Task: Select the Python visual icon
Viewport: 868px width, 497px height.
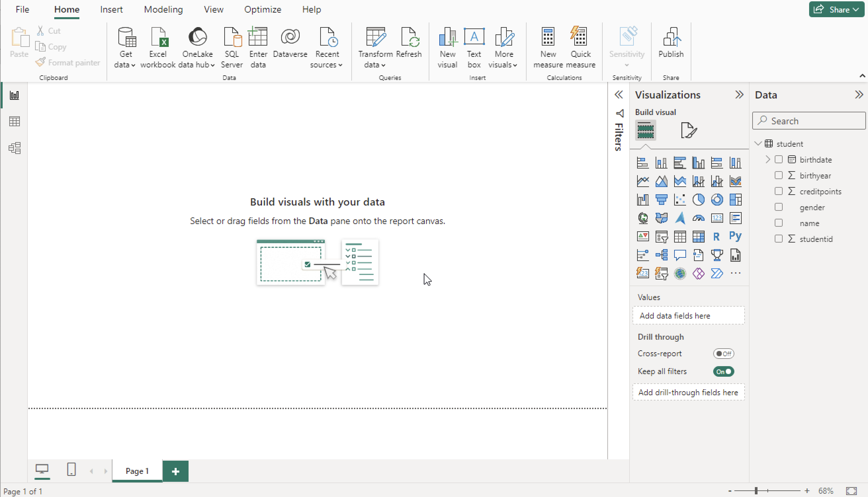Action: 735,236
